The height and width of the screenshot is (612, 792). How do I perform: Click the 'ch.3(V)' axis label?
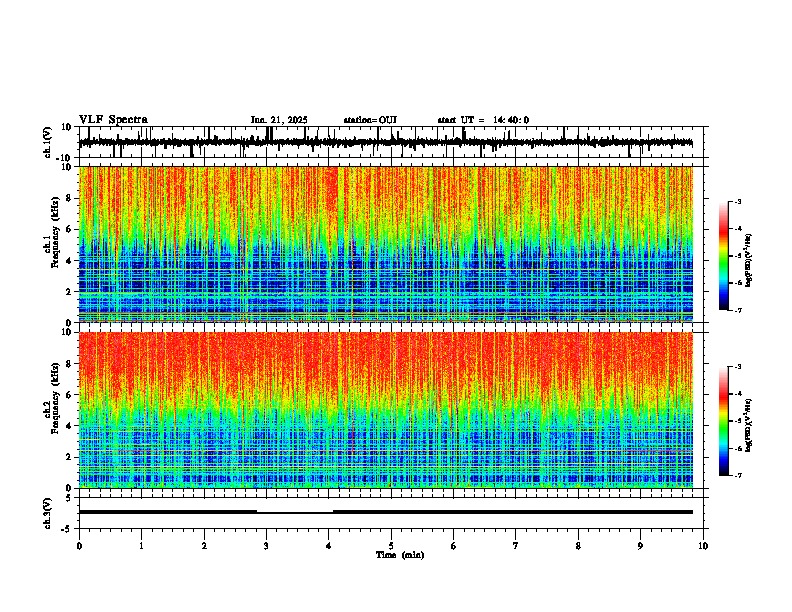[x=48, y=513]
